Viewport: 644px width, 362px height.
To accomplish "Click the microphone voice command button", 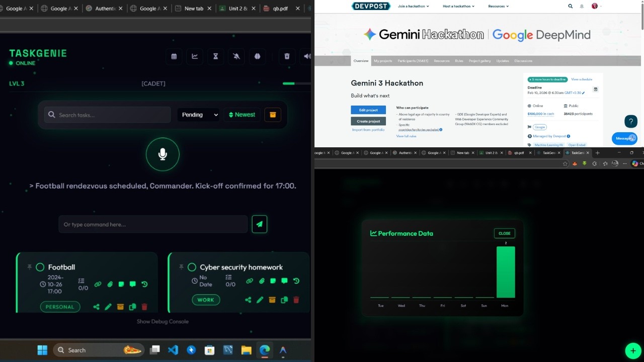I will 163,154.
